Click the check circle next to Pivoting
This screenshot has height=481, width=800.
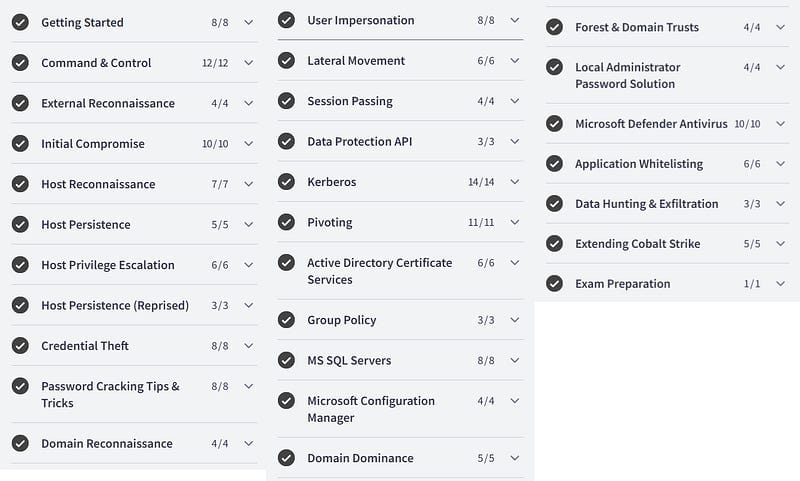coord(286,222)
